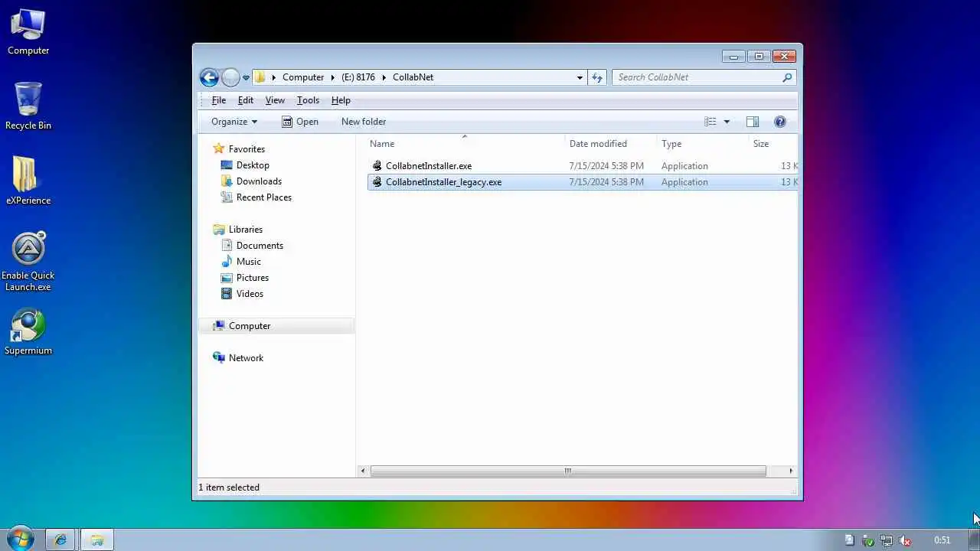The height and width of the screenshot is (551, 980).
Task: Select Enable Quick Launch.exe desktop icon
Action: [x=28, y=262]
